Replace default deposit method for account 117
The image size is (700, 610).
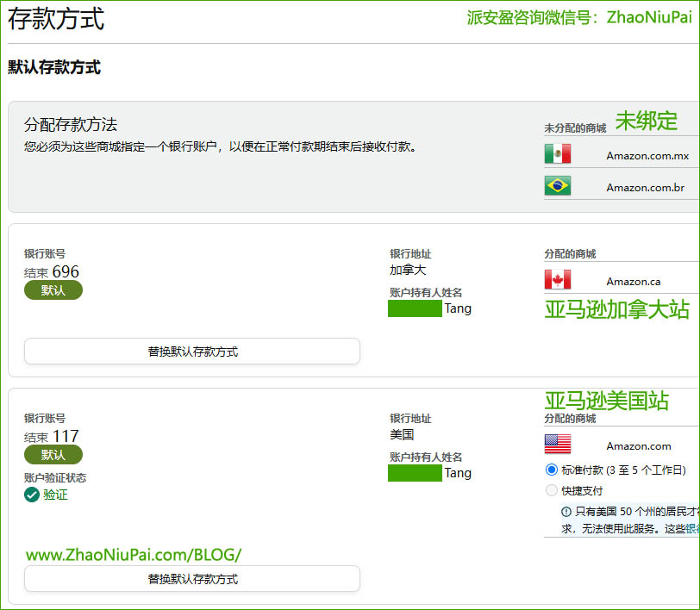click(192, 578)
